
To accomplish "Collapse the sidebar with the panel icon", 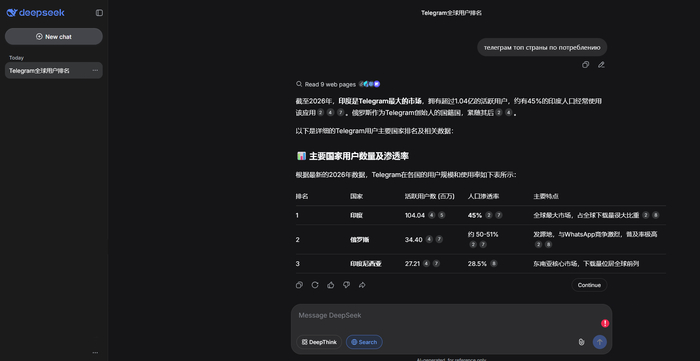I will tap(99, 13).
